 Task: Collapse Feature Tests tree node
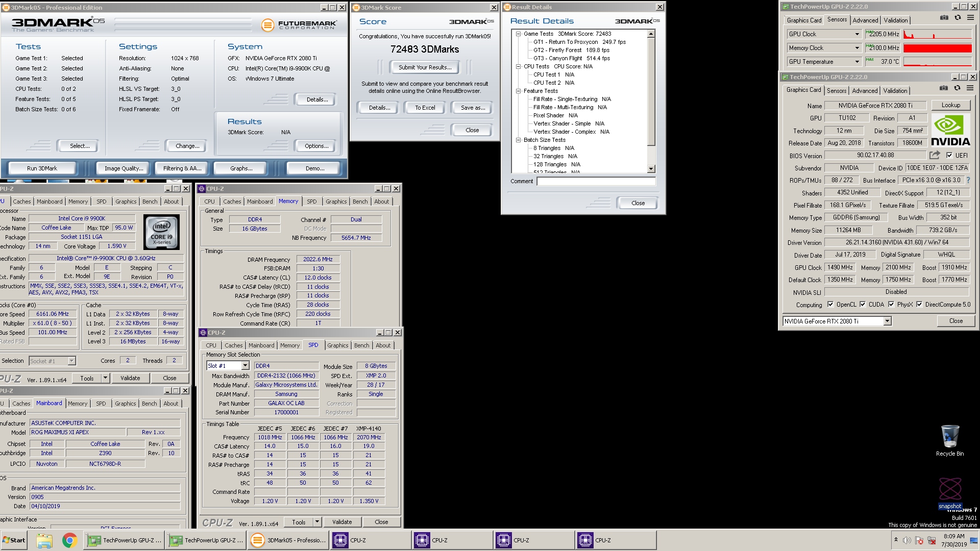click(518, 91)
